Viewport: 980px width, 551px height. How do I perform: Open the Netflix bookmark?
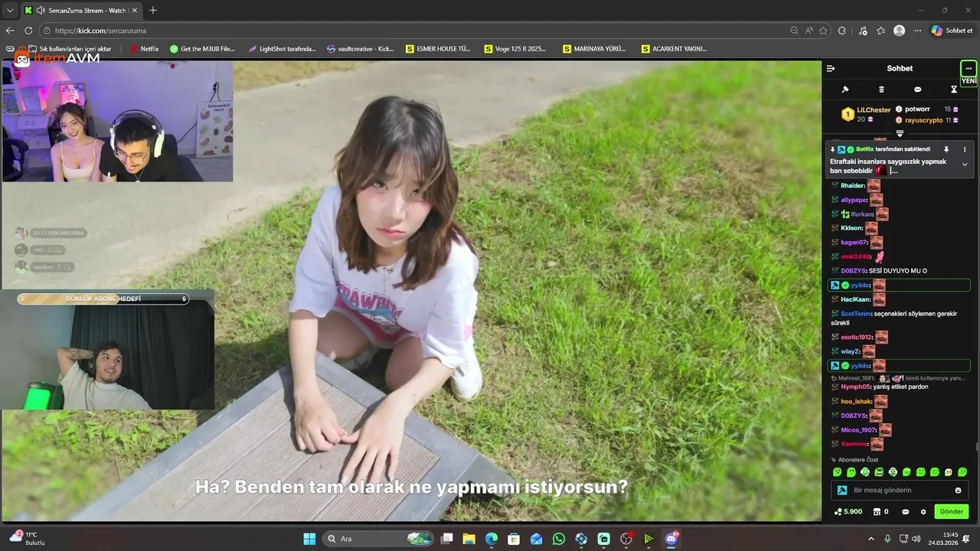click(145, 49)
